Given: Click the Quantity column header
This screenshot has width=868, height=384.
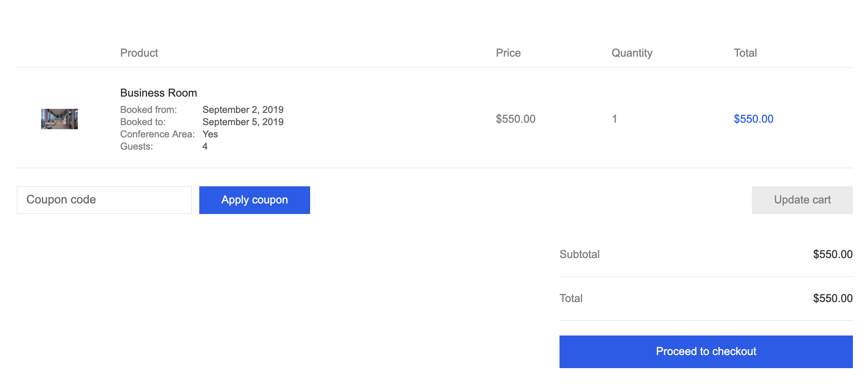Looking at the screenshot, I should (632, 53).
